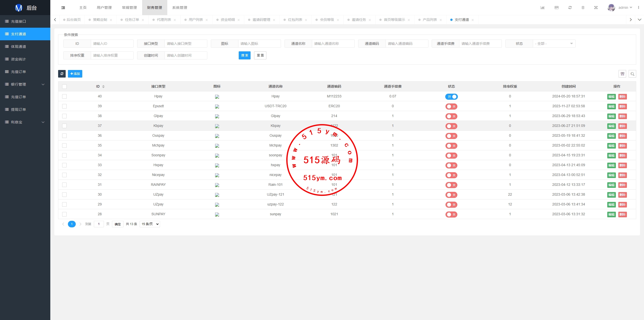
Task: Open the 状态 filter dropdown
Action: pos(554,44)
